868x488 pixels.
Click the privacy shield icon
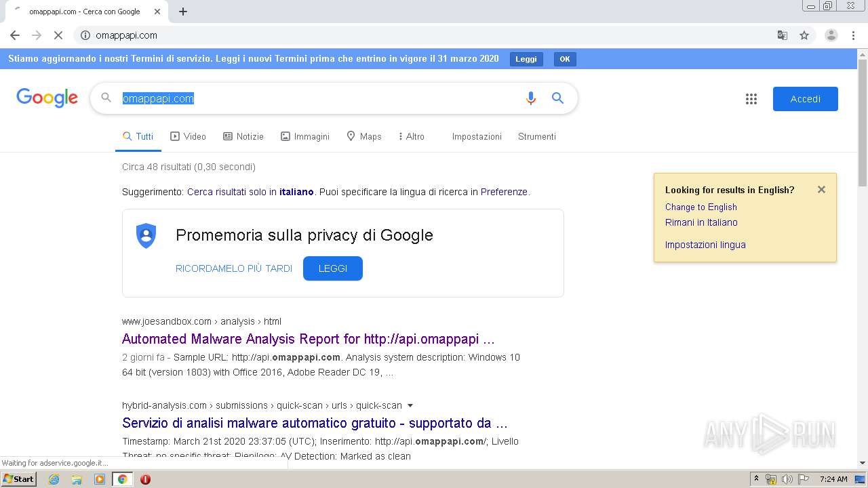(x=146, y=235)
